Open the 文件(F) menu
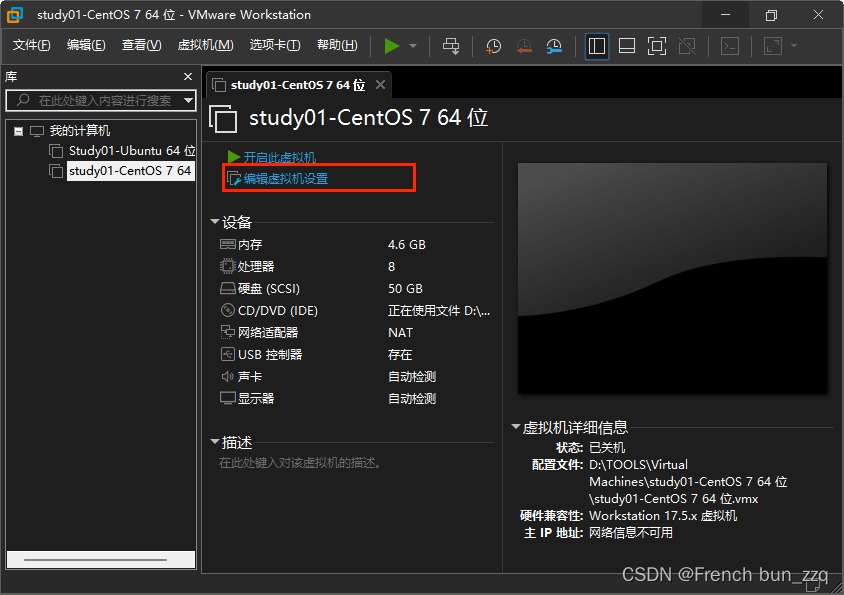The width and height of the screenshot is (844, 595). (31, 45)
